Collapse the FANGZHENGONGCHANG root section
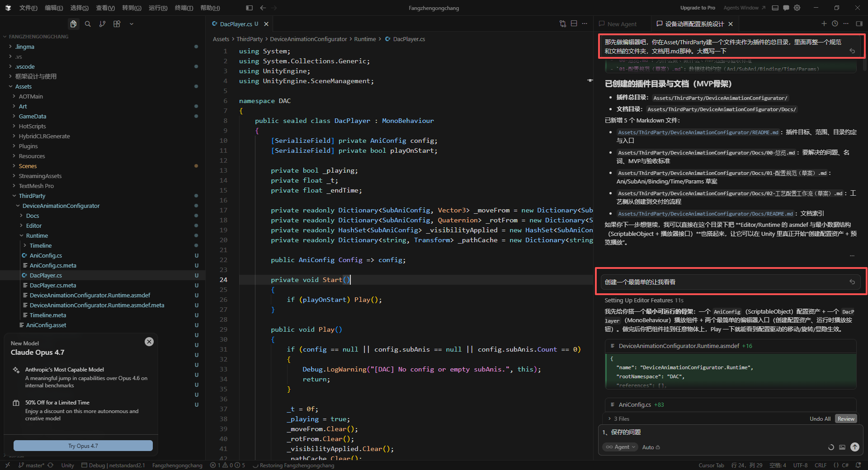Viewport: 868px width, 470px height. tap(38, 37)
